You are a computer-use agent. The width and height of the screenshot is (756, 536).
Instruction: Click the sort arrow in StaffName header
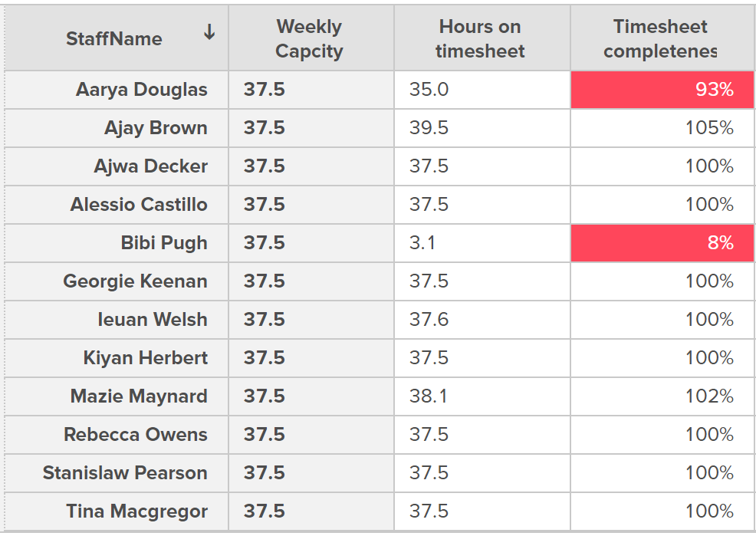coord(209,32)
